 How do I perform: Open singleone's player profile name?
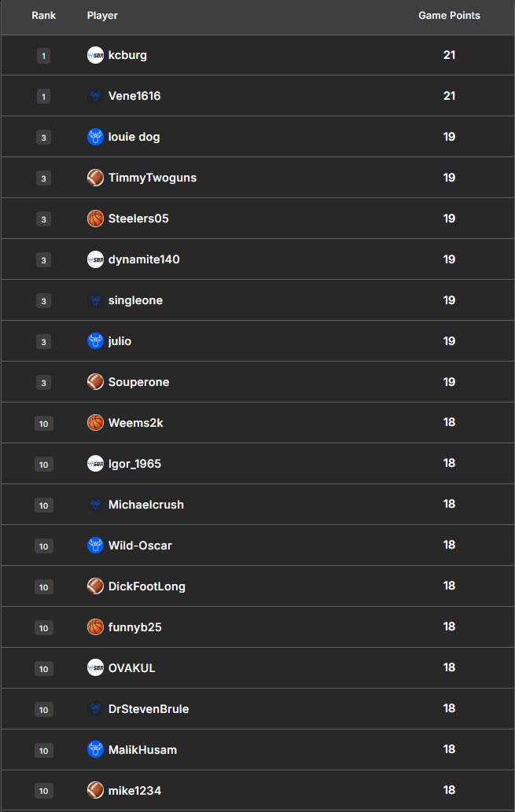[135, 300]
